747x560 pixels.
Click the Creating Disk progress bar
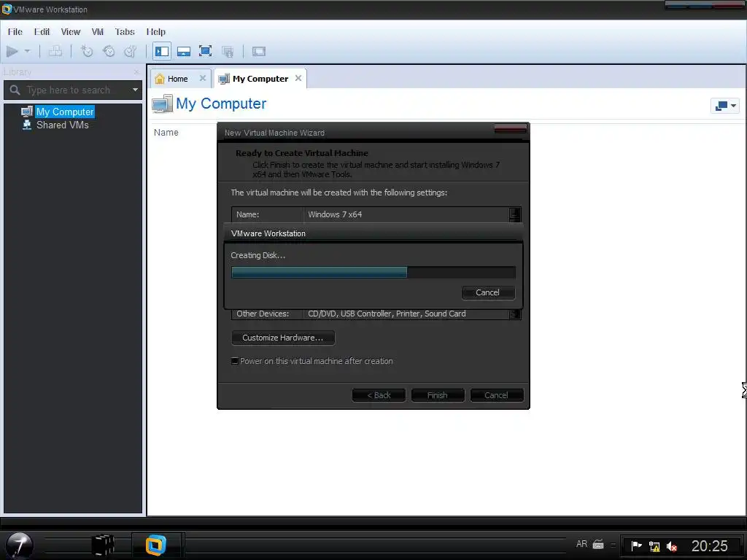click(x=373, y=273)
